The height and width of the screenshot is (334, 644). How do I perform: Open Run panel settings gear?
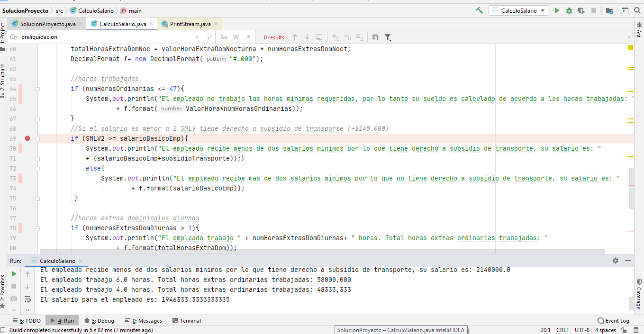point(616,261)
